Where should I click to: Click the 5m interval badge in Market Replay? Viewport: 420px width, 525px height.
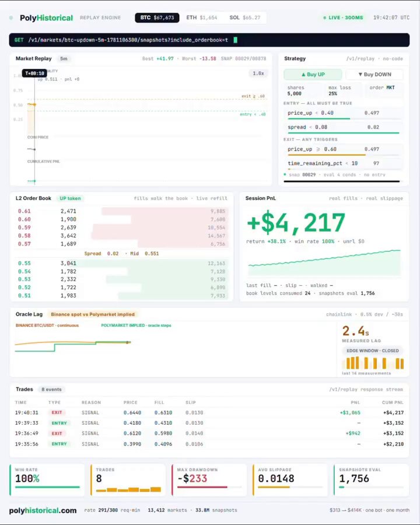click(x=64, y=58)
